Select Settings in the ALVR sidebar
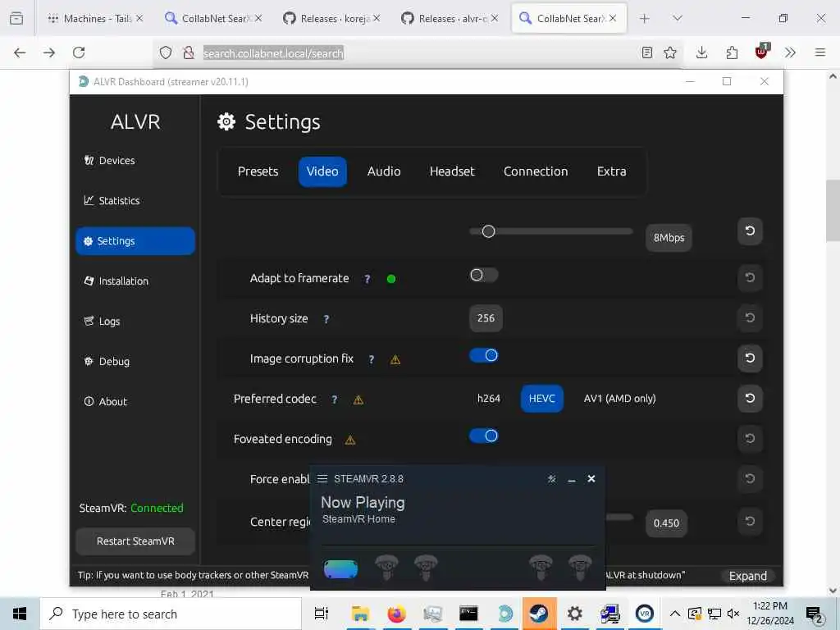 click(135, 241)
